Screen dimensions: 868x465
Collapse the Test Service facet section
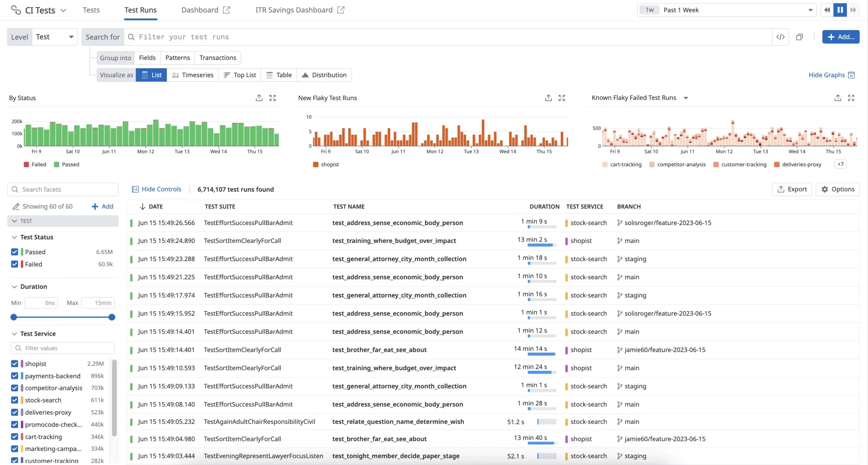point(14,334)
